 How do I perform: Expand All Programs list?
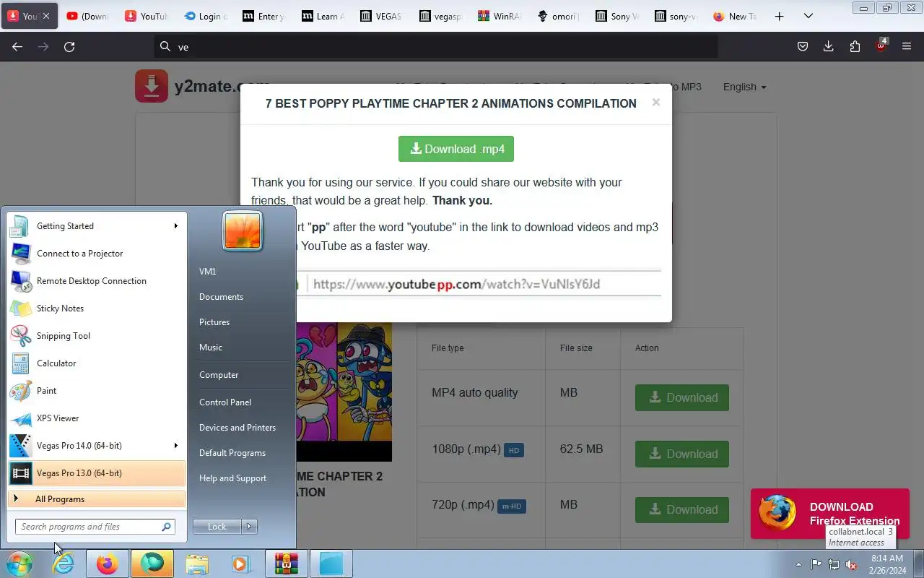97,499
